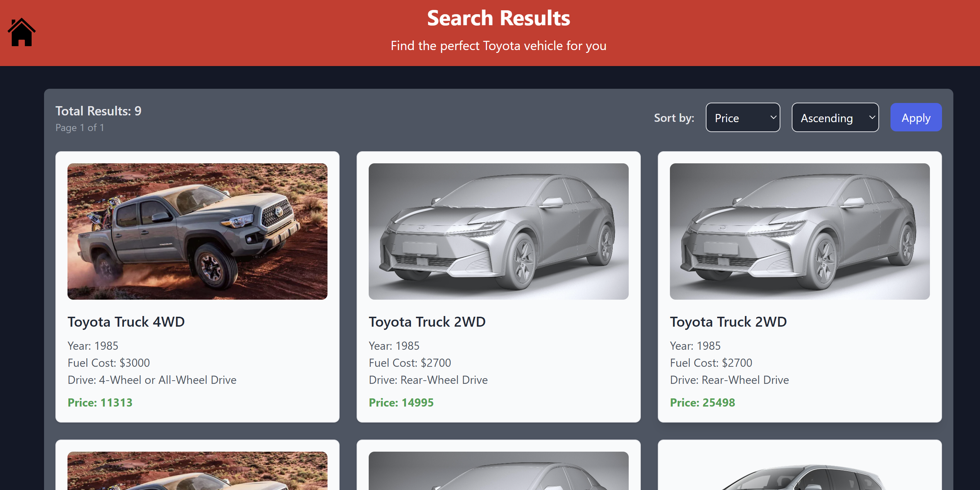
Task: Open the Ascending order dropdown
Action: tap(835, 118)
